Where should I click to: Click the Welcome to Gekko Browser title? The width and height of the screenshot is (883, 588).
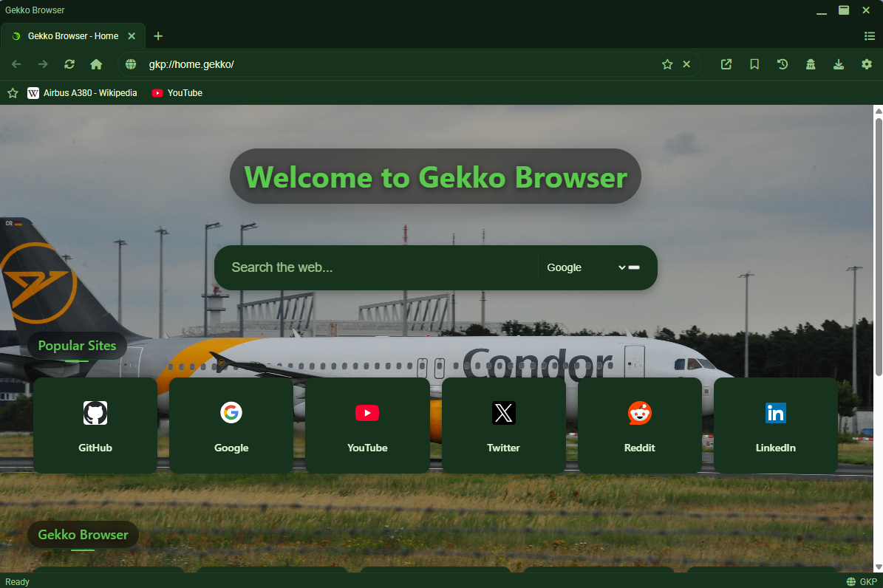(x=435, y=177)
